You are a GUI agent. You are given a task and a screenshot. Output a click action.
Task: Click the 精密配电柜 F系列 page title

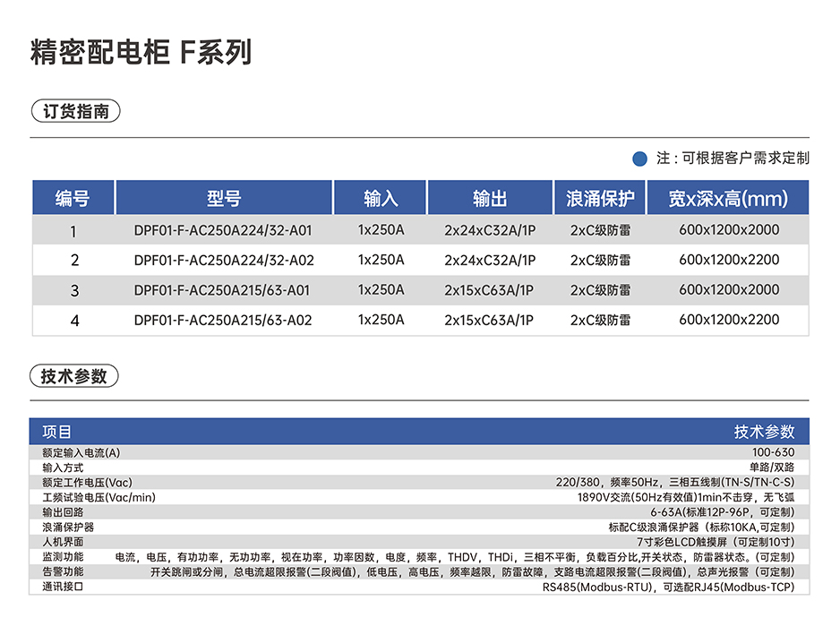141,53
